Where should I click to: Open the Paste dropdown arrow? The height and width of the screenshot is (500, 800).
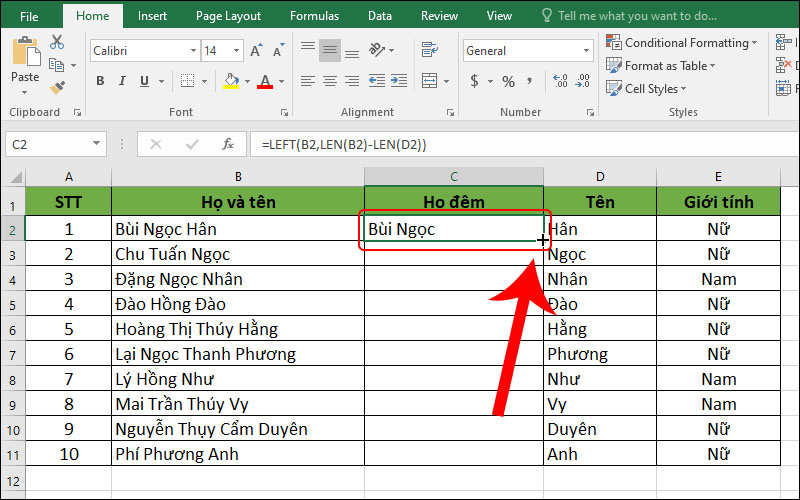tap(25, 92)
